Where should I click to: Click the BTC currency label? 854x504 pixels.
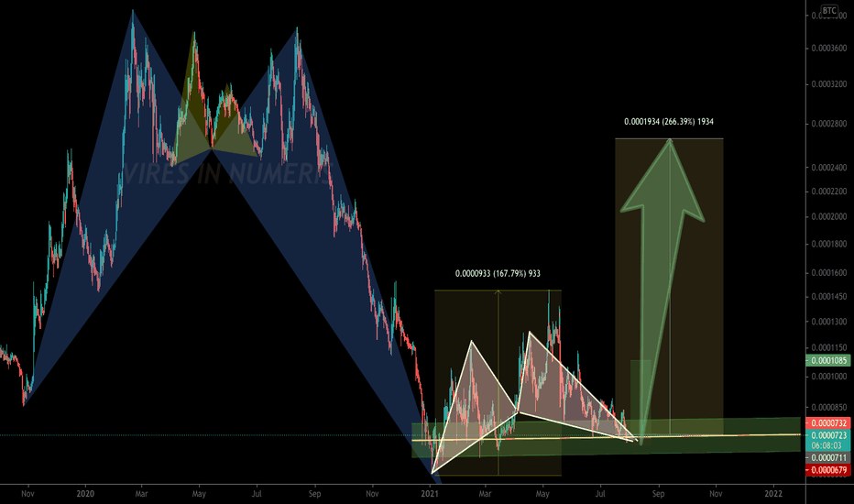point(829,10)
